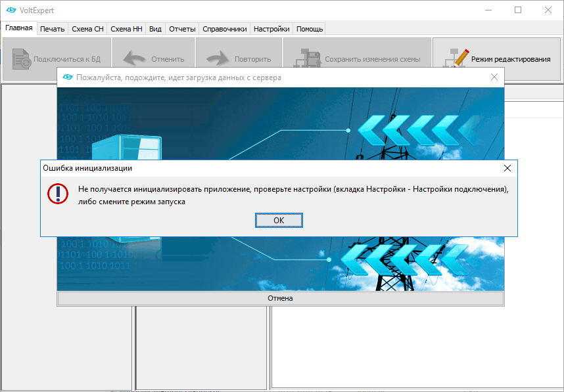Close the server data loading window
Image resolution: width=564 pixels, height=392 pixels.
(494, 77)
